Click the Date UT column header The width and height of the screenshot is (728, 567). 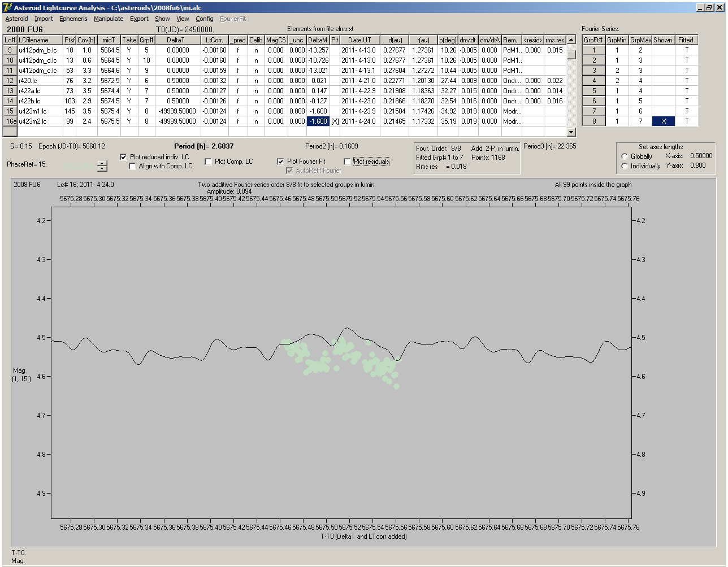[359, 40]
